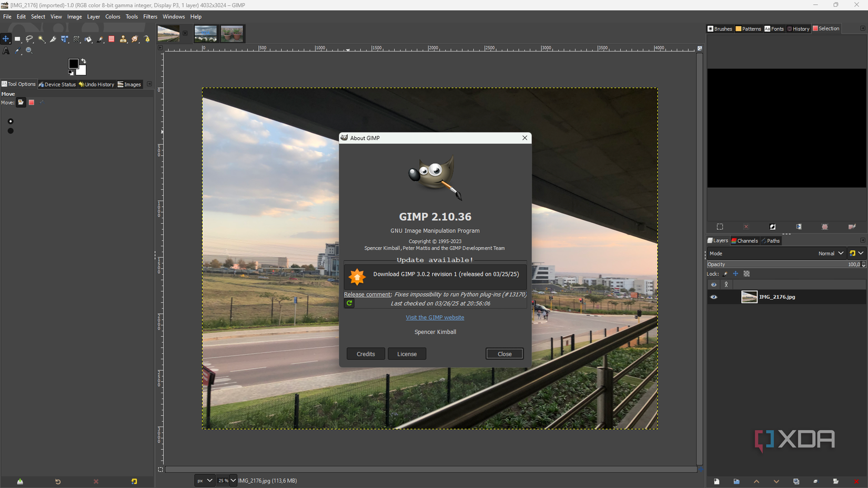Switch to the Channels tab
The width and height of the screenshot is (868, 488).
(x=745, y=240)
